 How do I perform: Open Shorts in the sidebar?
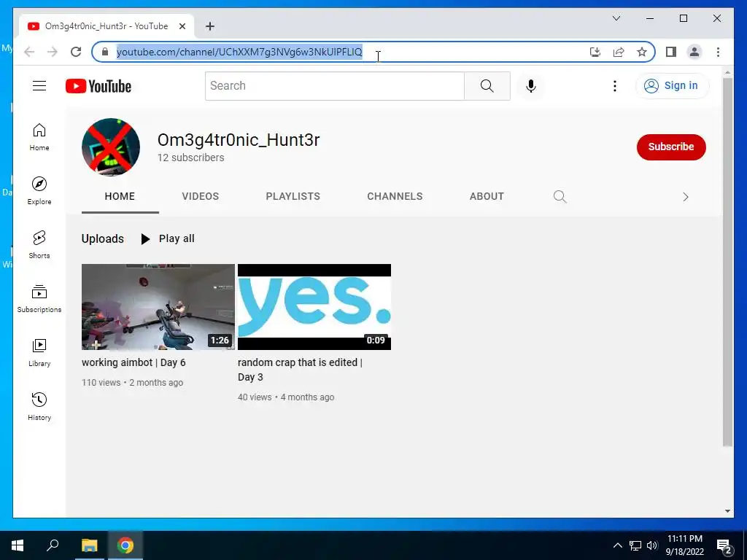[39, 245]
